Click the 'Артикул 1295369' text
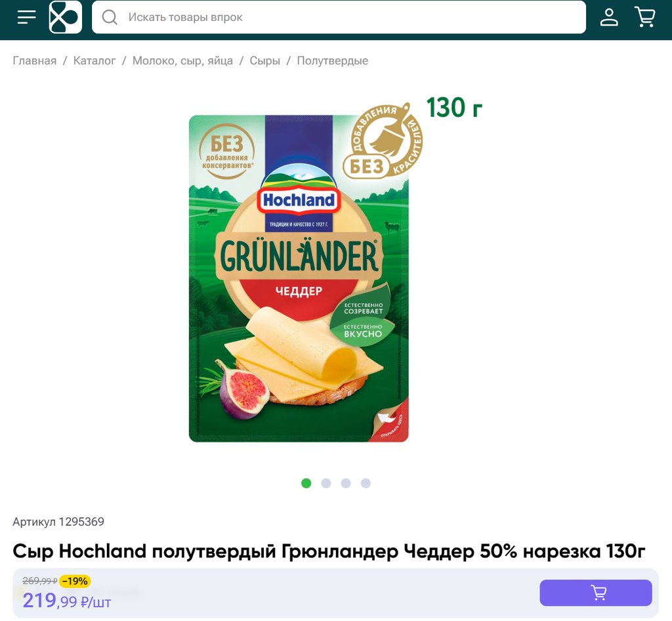This screenshot has width=672, height=621. 58,522
